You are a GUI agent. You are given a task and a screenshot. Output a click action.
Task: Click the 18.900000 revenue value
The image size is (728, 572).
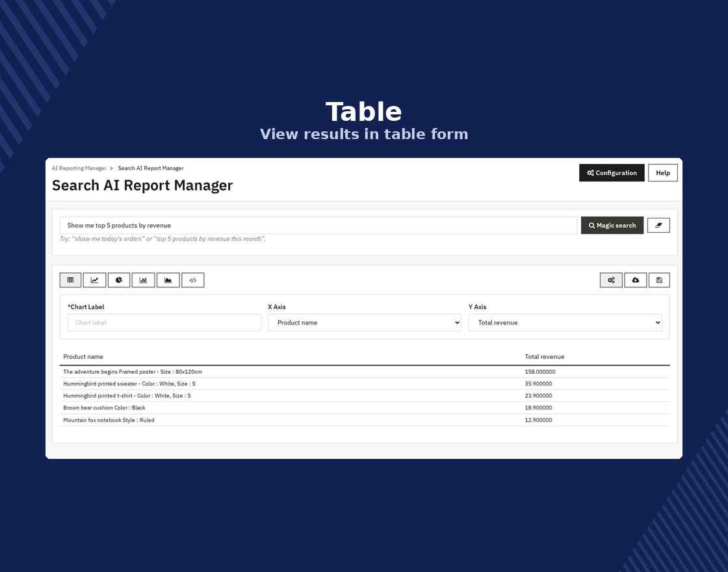539,408
